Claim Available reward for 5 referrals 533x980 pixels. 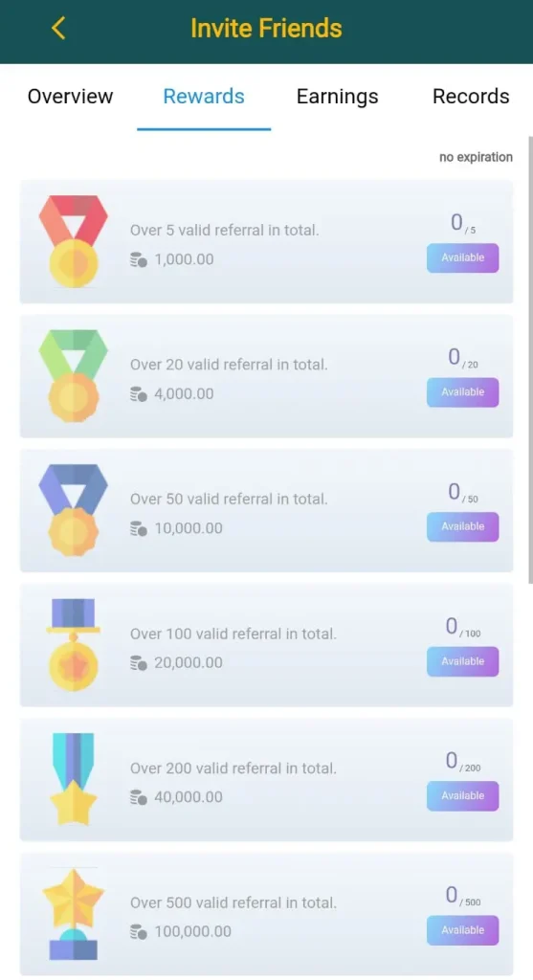tap(462, 257)
